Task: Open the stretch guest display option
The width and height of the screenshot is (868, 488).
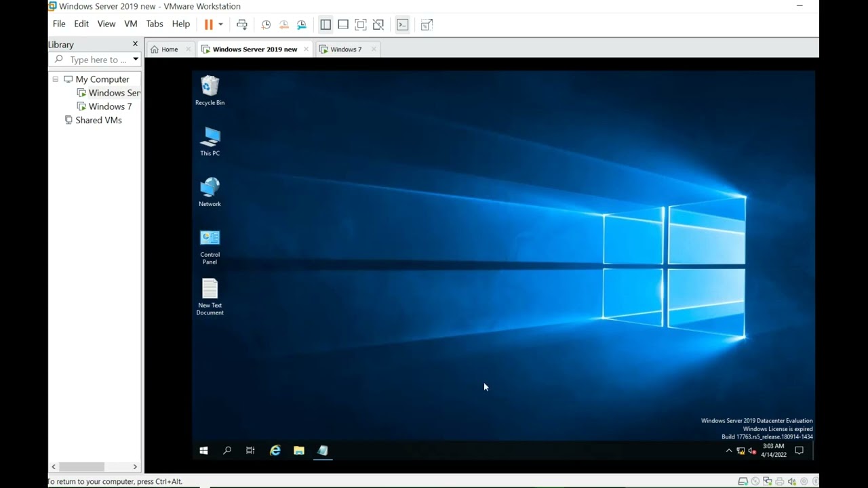Action: 427,25
